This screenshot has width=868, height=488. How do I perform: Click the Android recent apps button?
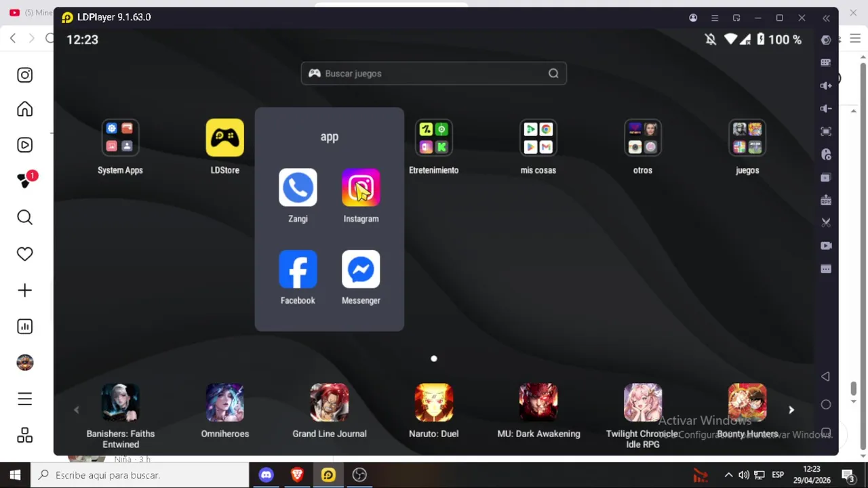(x=825, y=432)
